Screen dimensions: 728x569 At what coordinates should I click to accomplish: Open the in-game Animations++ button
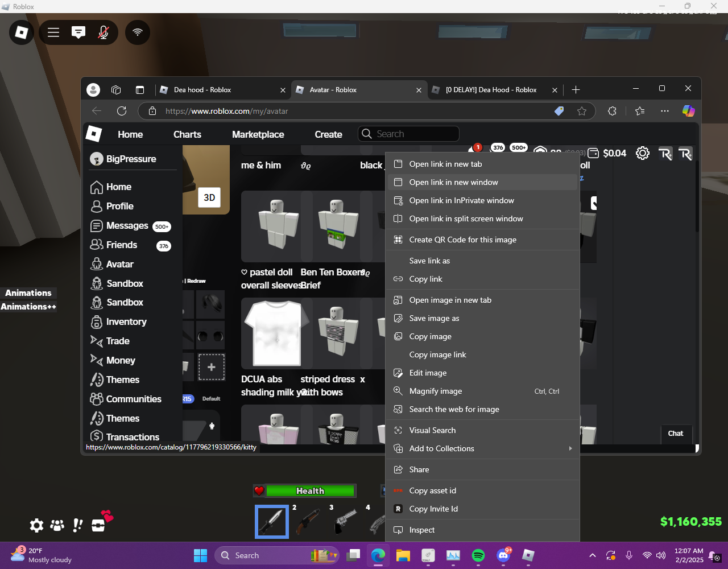click(28, 307)
